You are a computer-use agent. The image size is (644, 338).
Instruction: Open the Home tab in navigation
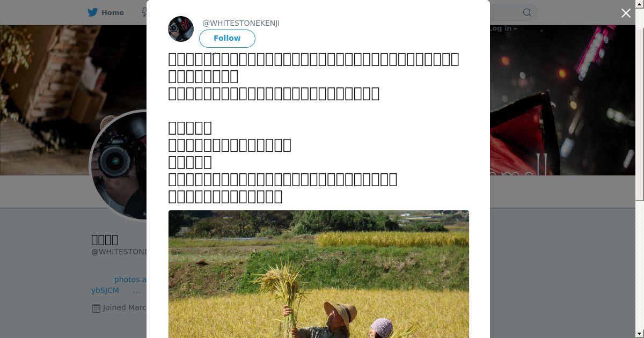coord(106,12)
